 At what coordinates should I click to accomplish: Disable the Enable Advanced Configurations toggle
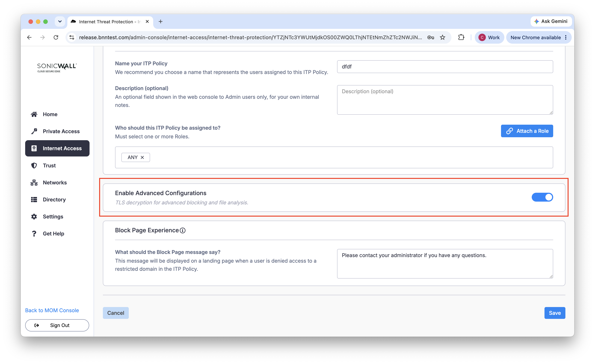pos(542,197)
